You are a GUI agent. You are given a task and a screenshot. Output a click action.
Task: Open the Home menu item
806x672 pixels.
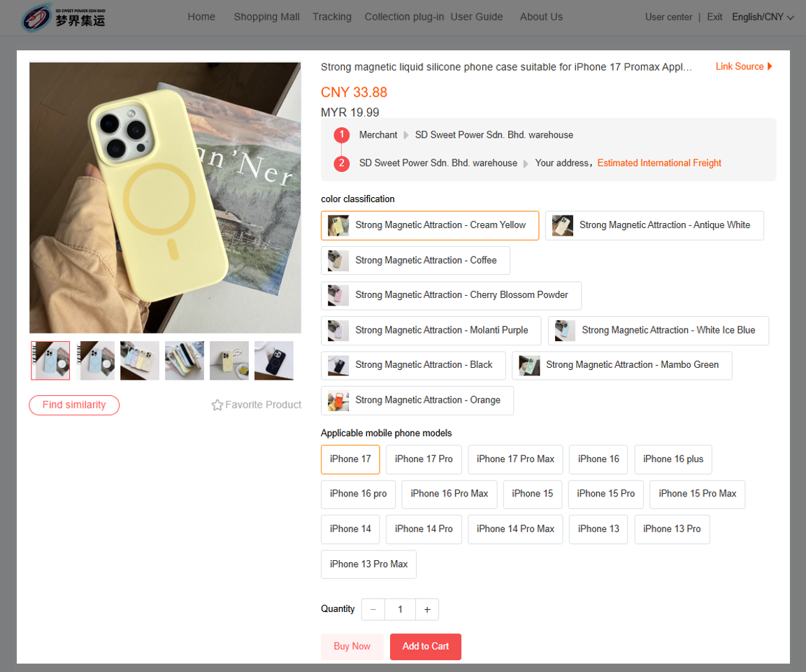[201, 17]
